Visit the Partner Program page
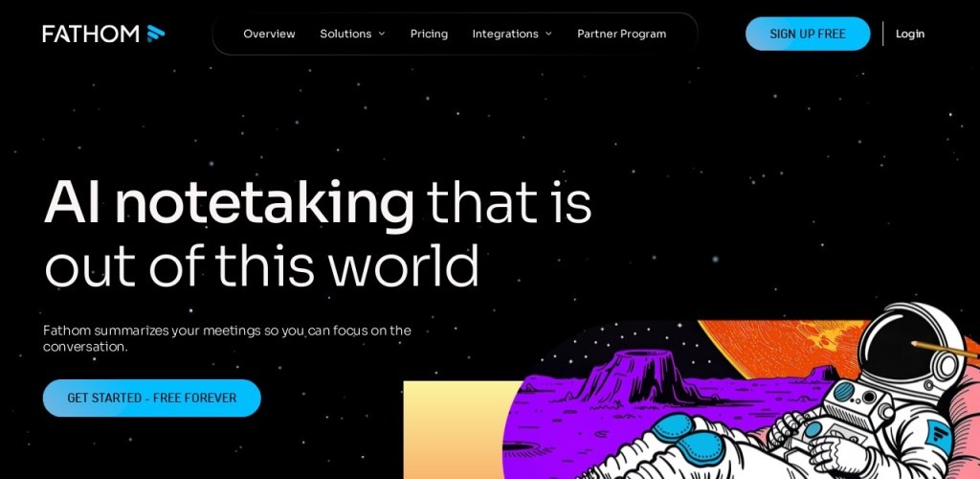 [x=622, y=34]
